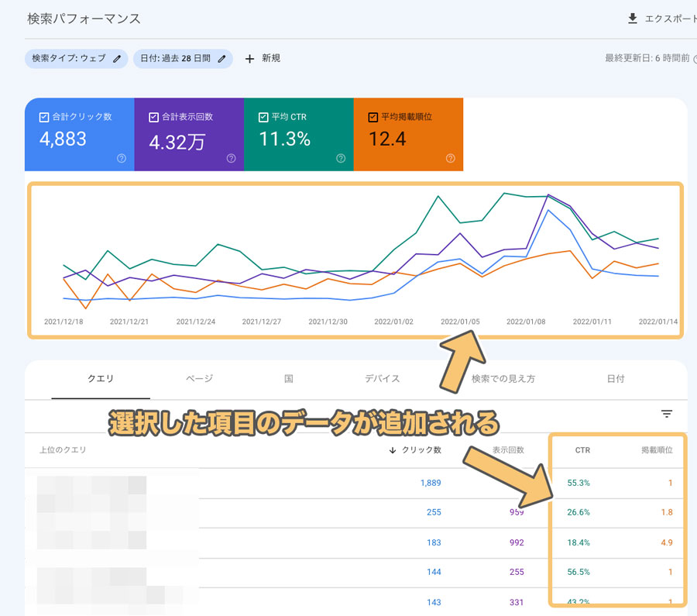Image resolution: width=697 pixels, height=616 pixels.
Task: Click the 331 impressions value
Action: (517, 602)
